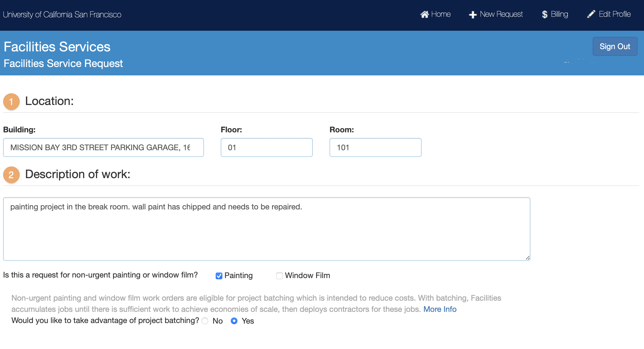This screenshot has height=349, width=644.
Task: Click University of California San Francisco title
Action: coord(62,15)
